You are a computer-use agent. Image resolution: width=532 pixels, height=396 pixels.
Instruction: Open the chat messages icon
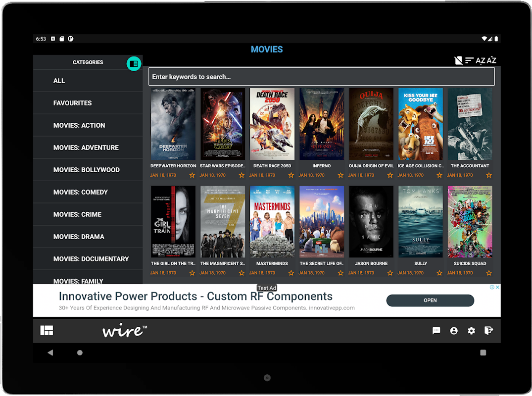(x=436, y=331)
